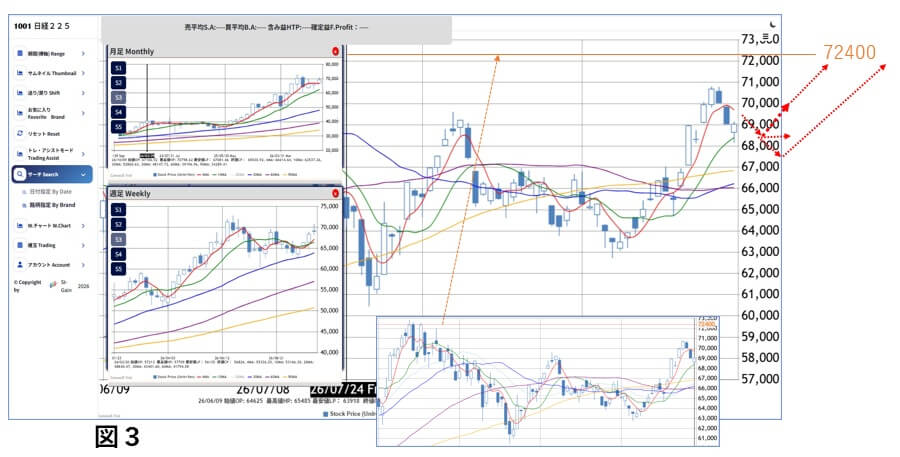
Task: Expand the Favorite Brand chevron
Action: (83, 113)
